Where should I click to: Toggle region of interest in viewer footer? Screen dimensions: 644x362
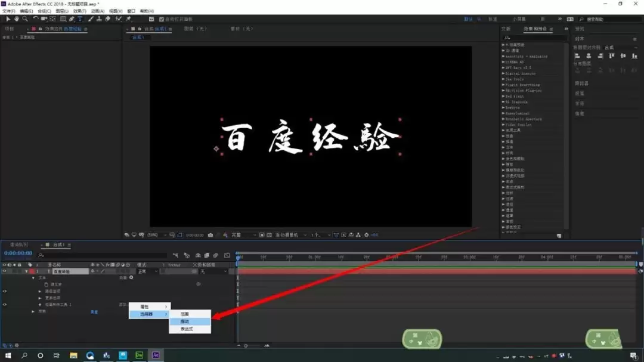click(x=262, y=235)
